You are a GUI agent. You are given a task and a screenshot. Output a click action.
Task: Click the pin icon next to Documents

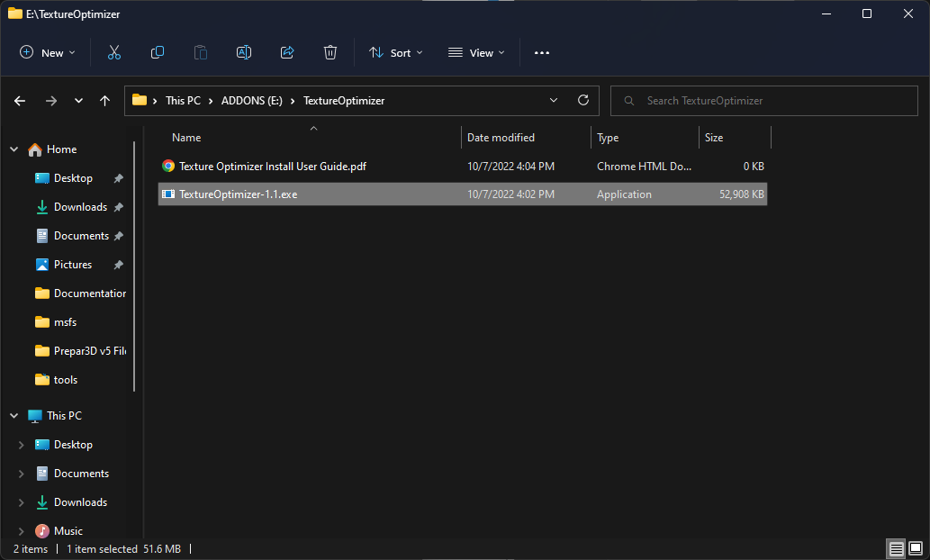point(119,236)
